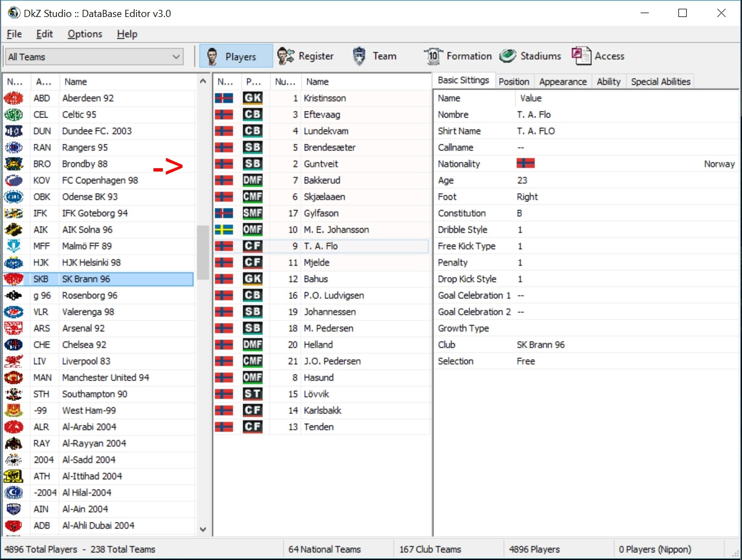Open the Stadiums editor

coord(530,56)
